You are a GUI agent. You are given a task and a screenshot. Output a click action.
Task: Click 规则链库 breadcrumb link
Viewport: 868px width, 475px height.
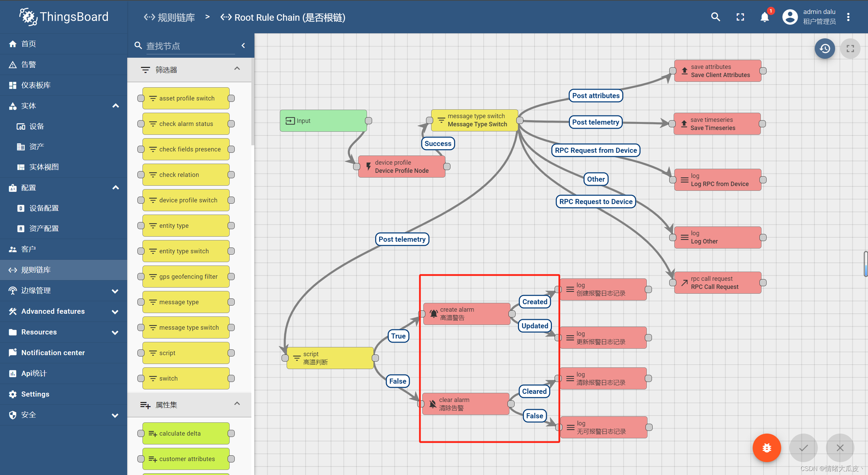coord(169,17)
